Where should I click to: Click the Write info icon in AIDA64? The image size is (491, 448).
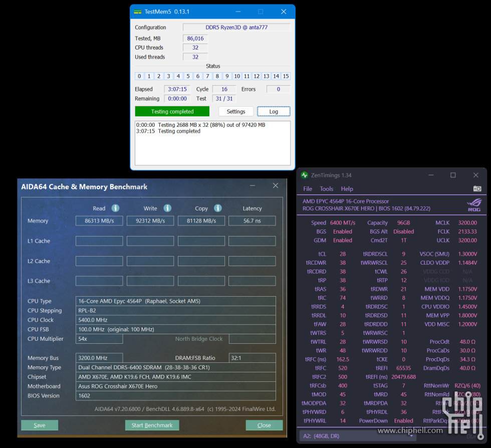click(x=167, y=208)
